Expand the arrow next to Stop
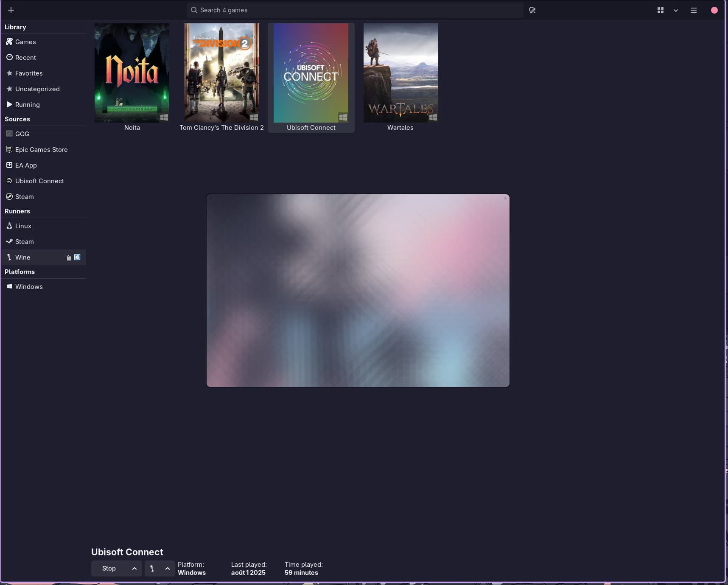Viewport: 728px width, 585px height. click(x=134, y=568)
